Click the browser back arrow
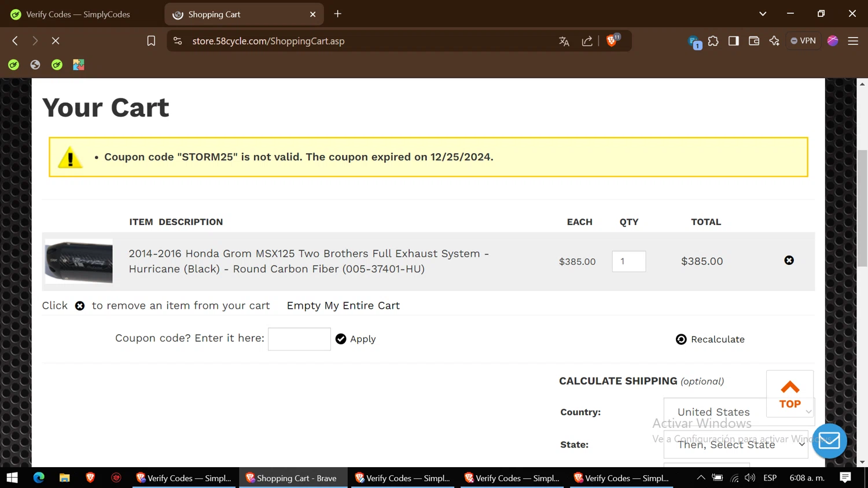 click(15, 40)
